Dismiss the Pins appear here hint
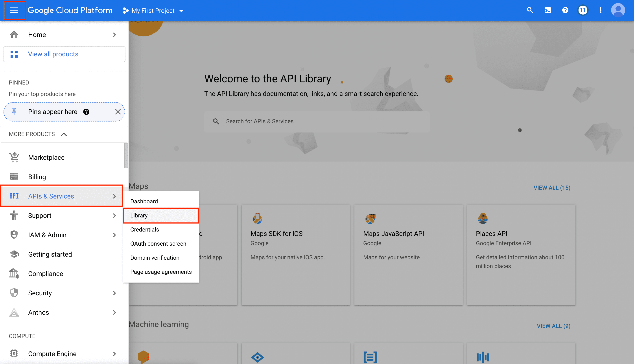The width and height of the screenshot is (634, 364). point(118,112)
